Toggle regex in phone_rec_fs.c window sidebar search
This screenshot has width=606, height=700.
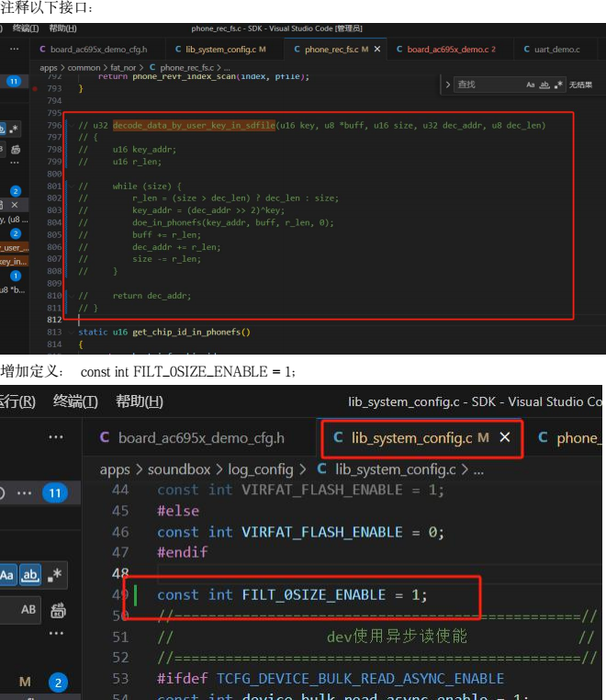pyautogui.click(x=13, y=129)
